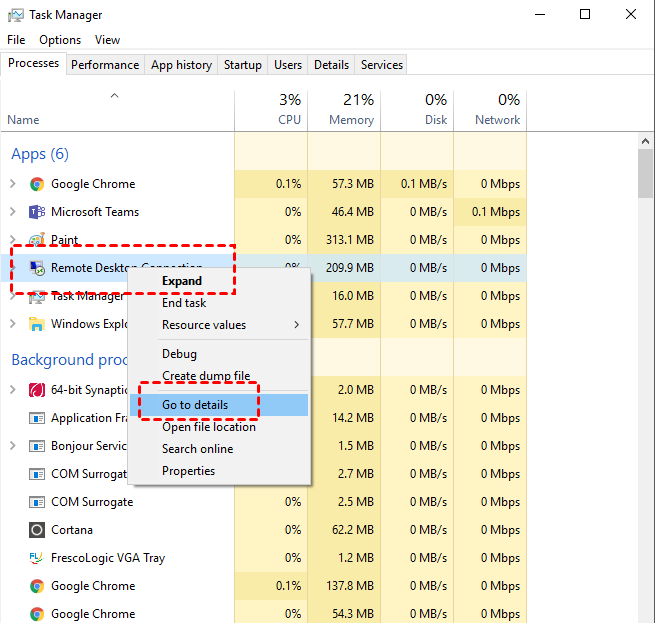This screenshot has height=623, width=655.
Task: Select the Processes tab
Action: [33, 64]
